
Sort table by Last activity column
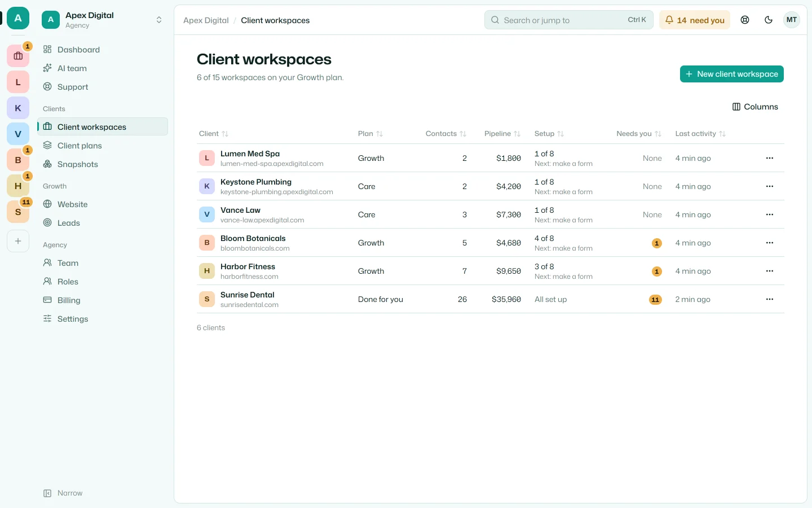point(700,134)
